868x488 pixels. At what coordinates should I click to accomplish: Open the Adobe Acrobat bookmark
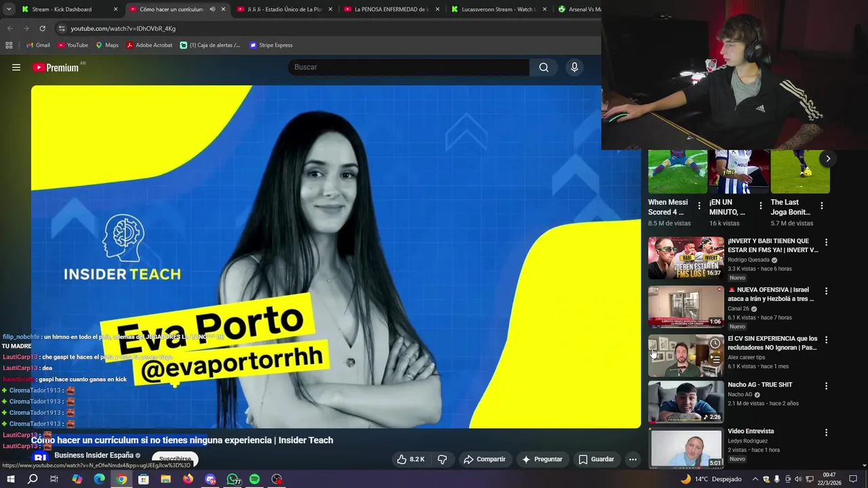[149, 45]
